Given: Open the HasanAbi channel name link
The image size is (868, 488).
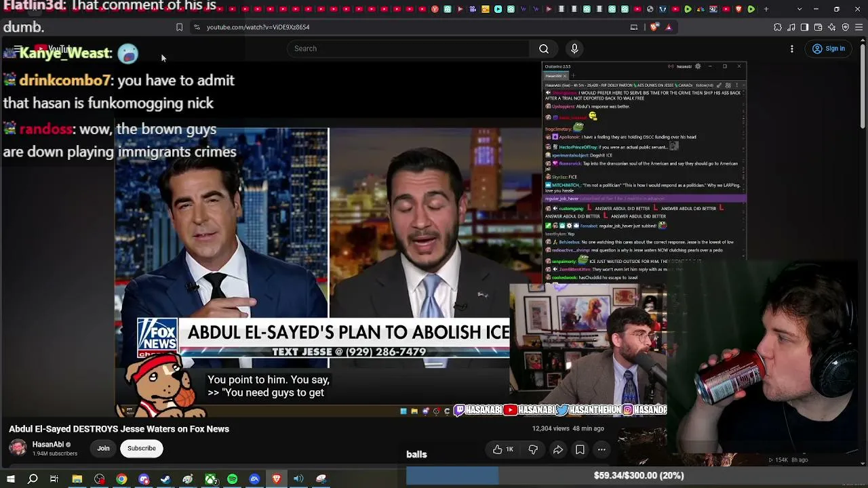Looking at the screenshot, I should point(48,445).
